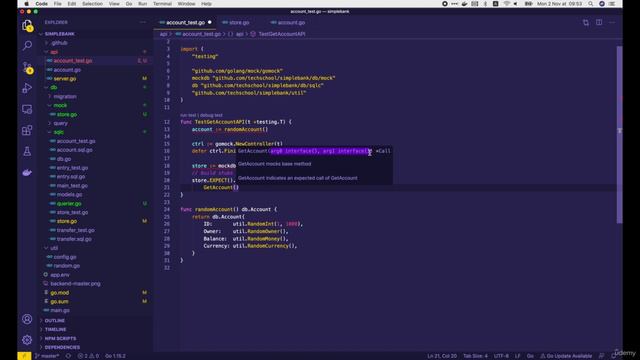The image size is (640, 360).
Task: Click the debug test code lens
Action: (211, 115)
